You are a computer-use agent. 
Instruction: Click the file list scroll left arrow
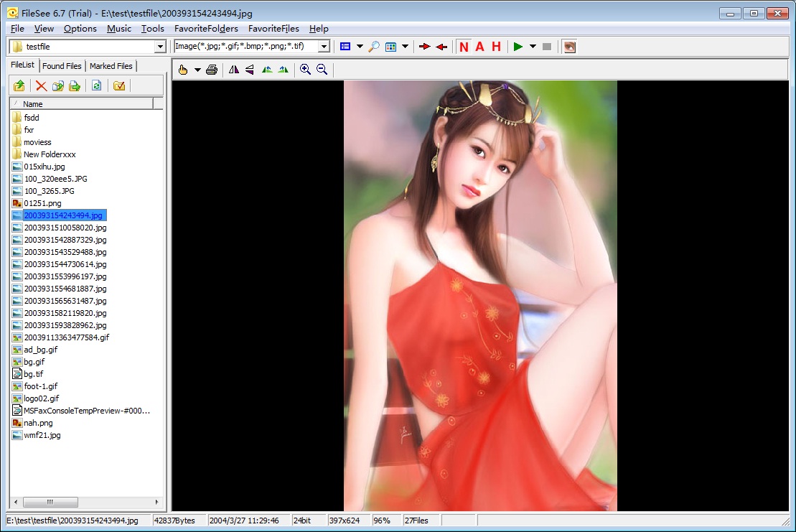tap(16, 502)
